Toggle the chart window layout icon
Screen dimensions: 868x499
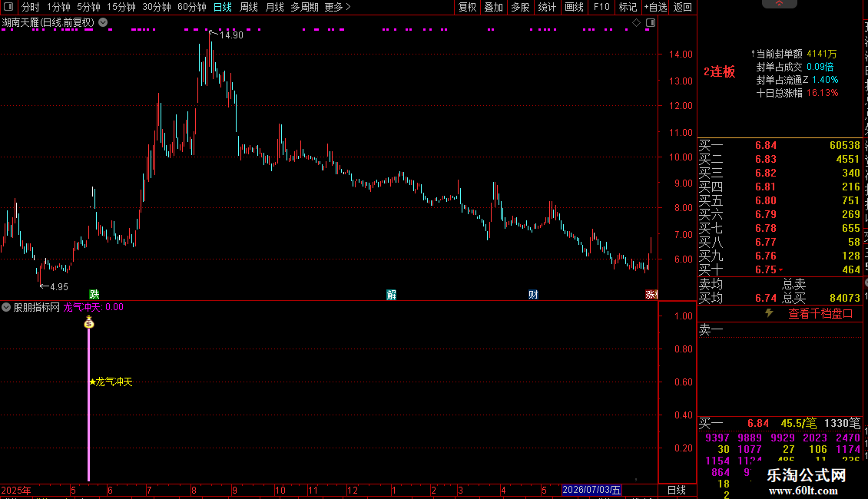(651, 23)
